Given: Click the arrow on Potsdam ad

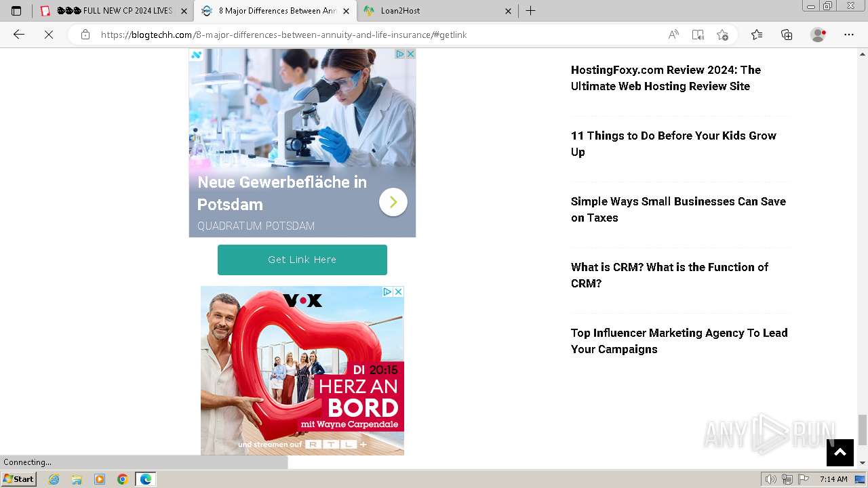Looking at the screenshot, I should 393,202.
